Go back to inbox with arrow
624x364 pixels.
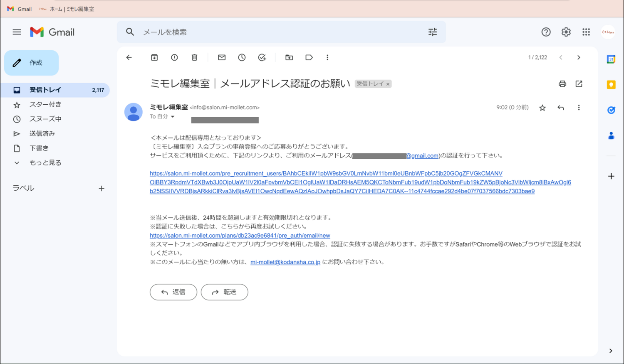(x=129, y=57)
